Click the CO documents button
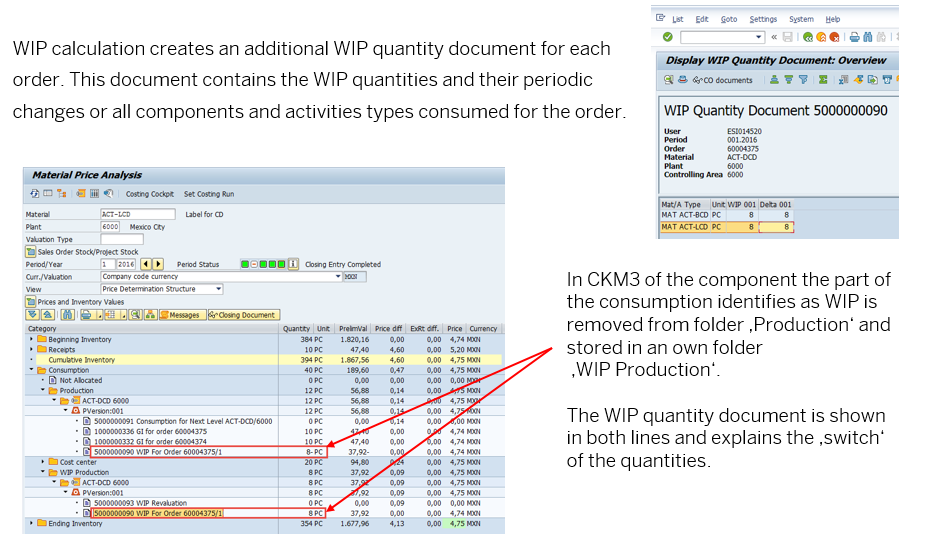 (723, 80)
